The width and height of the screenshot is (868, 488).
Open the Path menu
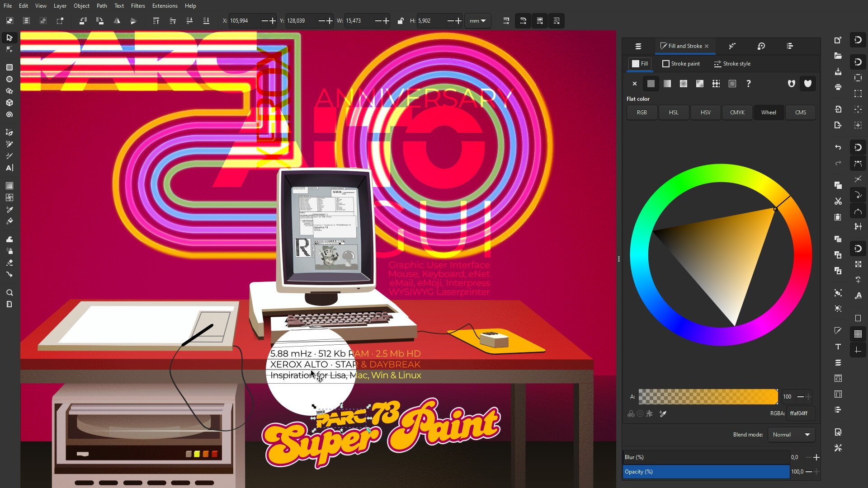tap(102, 6)
